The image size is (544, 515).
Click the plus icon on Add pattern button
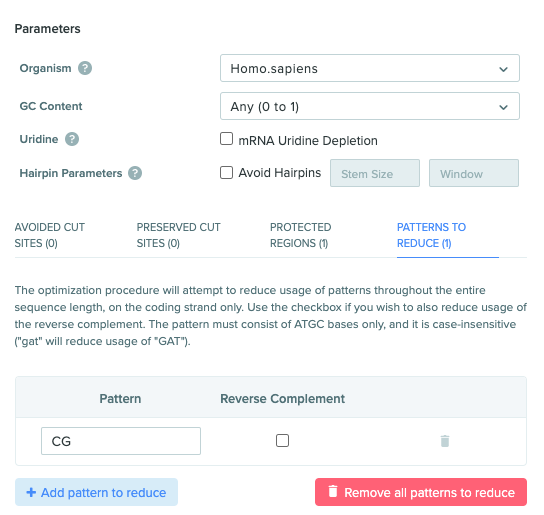[x=31, y=492]
